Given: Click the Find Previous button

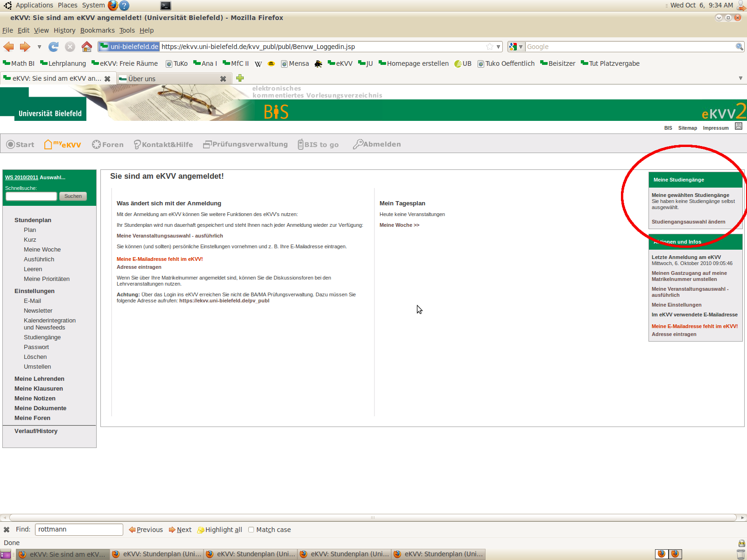Looking at the screenshot, I should tap(146, 530).
